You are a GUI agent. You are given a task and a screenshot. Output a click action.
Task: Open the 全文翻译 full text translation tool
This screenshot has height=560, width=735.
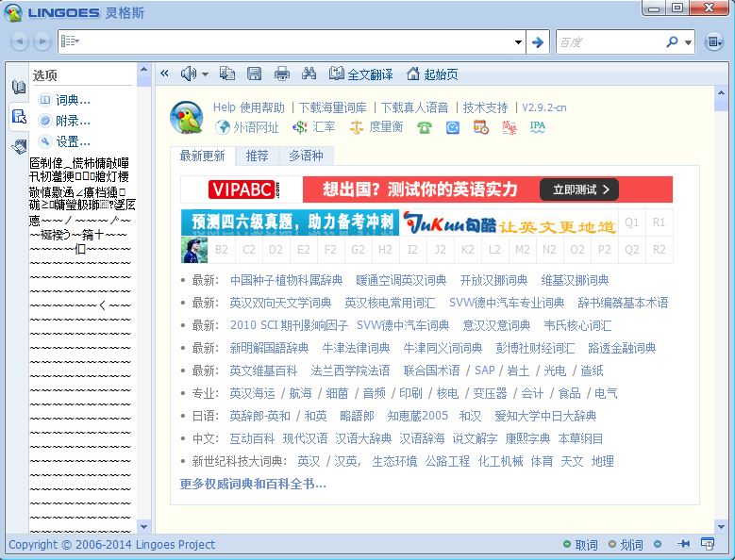click(360, 74)
